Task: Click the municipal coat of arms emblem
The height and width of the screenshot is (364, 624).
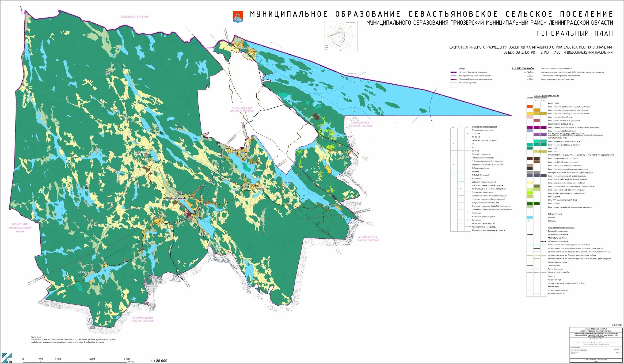Action: pyautogui.click(x=238, y=17)
